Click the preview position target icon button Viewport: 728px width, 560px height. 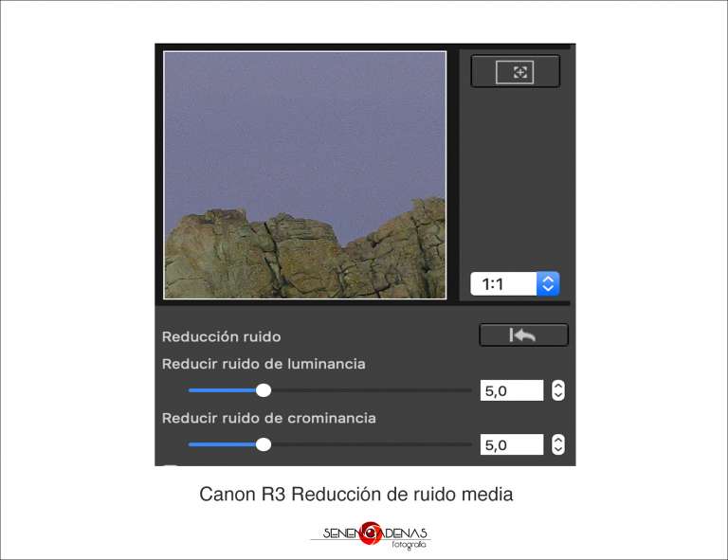(x=515, y=71)
